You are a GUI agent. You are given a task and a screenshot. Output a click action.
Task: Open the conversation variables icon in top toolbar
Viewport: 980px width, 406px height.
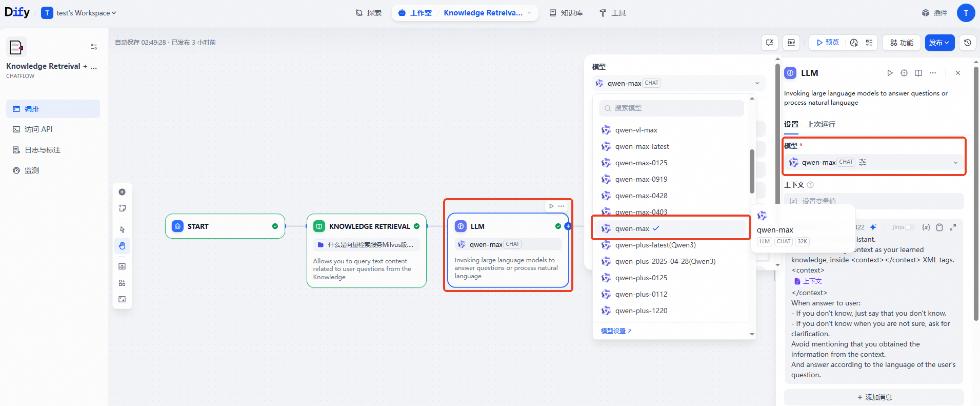(770, 43)
